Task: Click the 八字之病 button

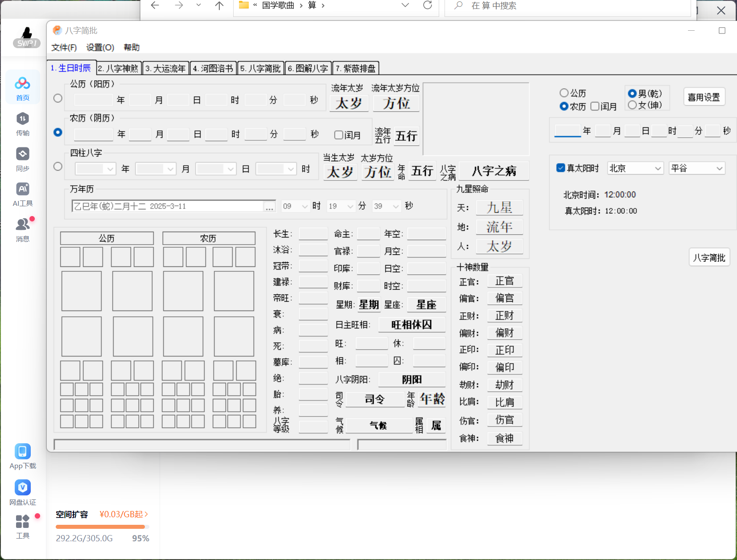Action: 494,171
